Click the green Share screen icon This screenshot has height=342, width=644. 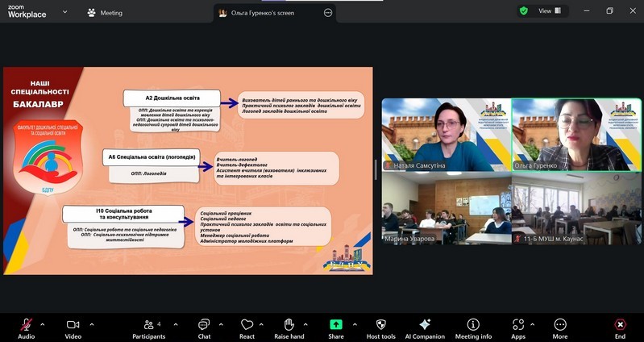pyautogui.click(x=335, y=324)
